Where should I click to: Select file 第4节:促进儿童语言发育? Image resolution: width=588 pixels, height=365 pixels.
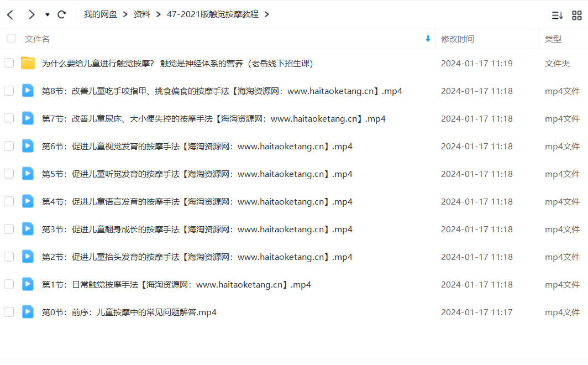(x=197, y=202)
